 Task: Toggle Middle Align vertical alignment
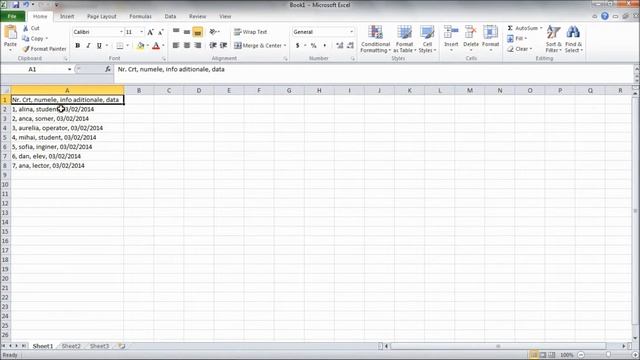click(x=187, y=32)
